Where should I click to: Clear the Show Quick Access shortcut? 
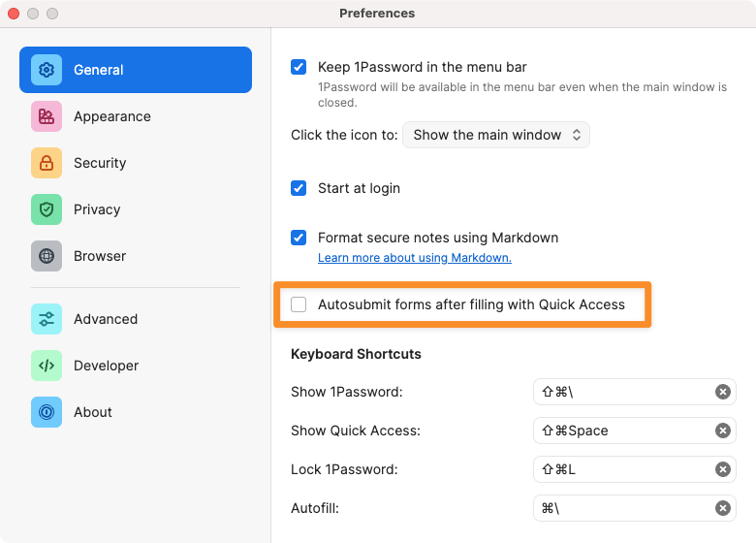click(722, 431)
